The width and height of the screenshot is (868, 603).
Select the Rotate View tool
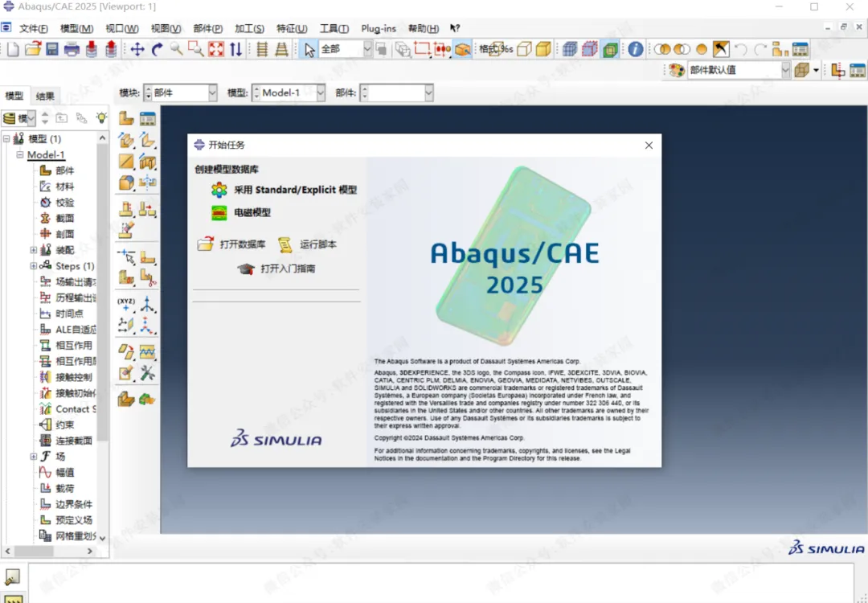click(158, 49)
